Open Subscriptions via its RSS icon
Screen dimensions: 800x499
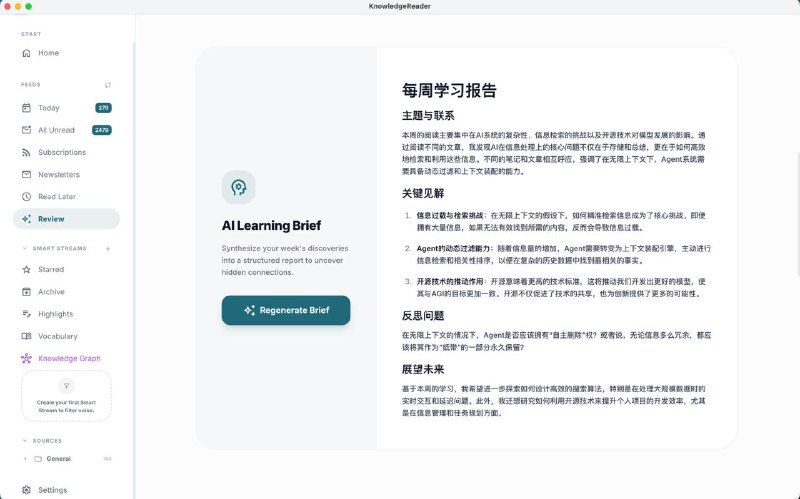tap(27, 152)
